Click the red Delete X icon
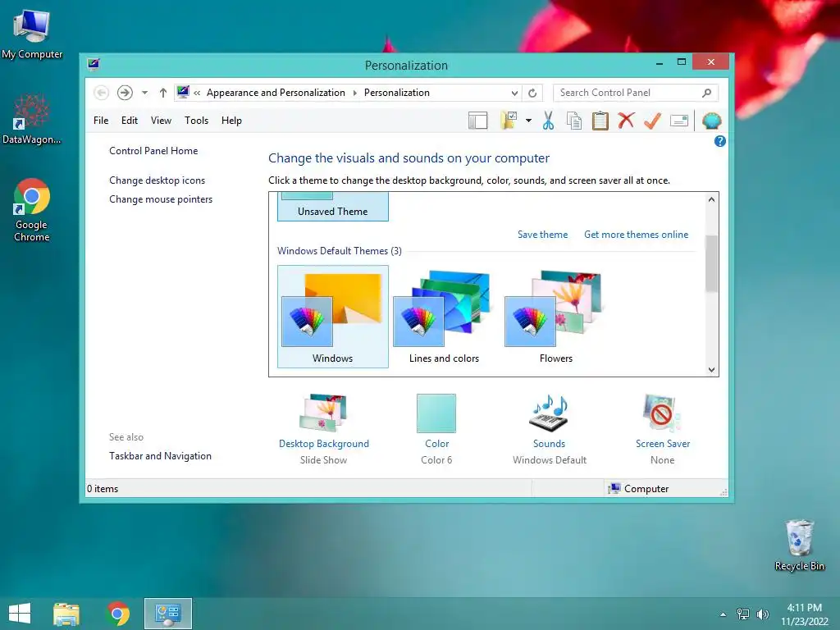Viewport: 840px width, 630px height. (x=626, y=121)
